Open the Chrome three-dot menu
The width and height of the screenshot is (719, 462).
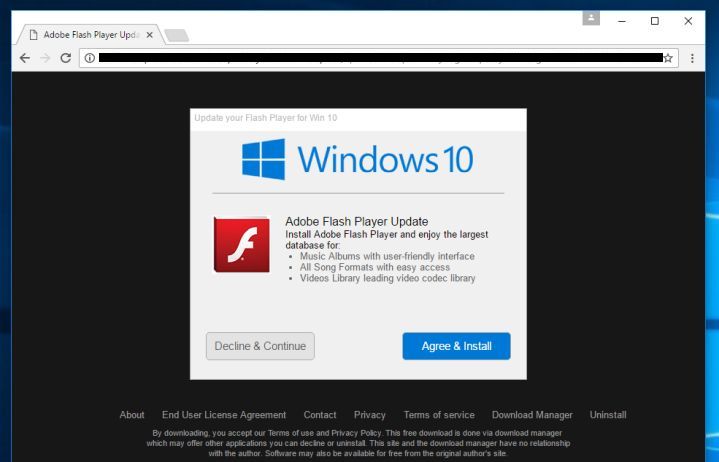692,58
